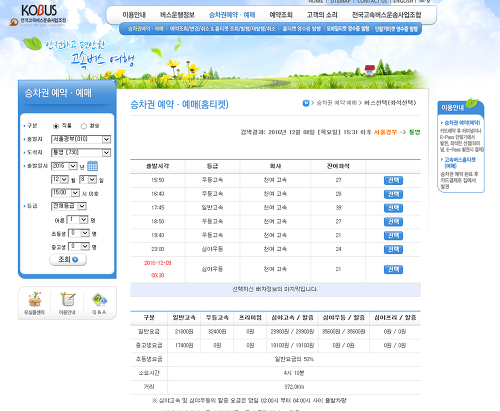Screen dimensions: 500x411
Task: Click 선택 for the 00:30 next-day bus
Action: pos(393,269)
